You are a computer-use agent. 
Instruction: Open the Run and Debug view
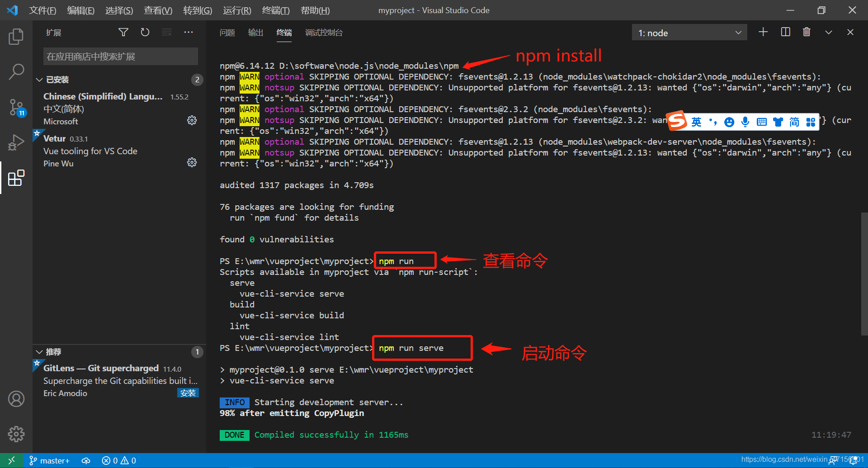tap(16, 142)
